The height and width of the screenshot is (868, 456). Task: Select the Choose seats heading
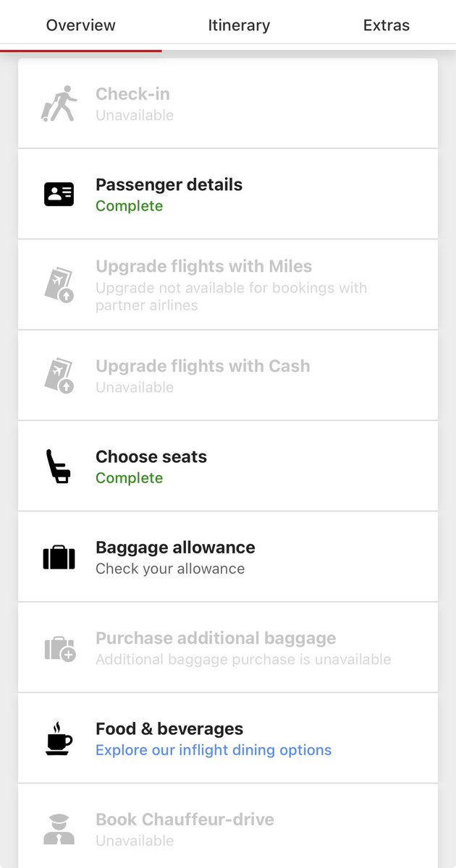tap(151, 456)
